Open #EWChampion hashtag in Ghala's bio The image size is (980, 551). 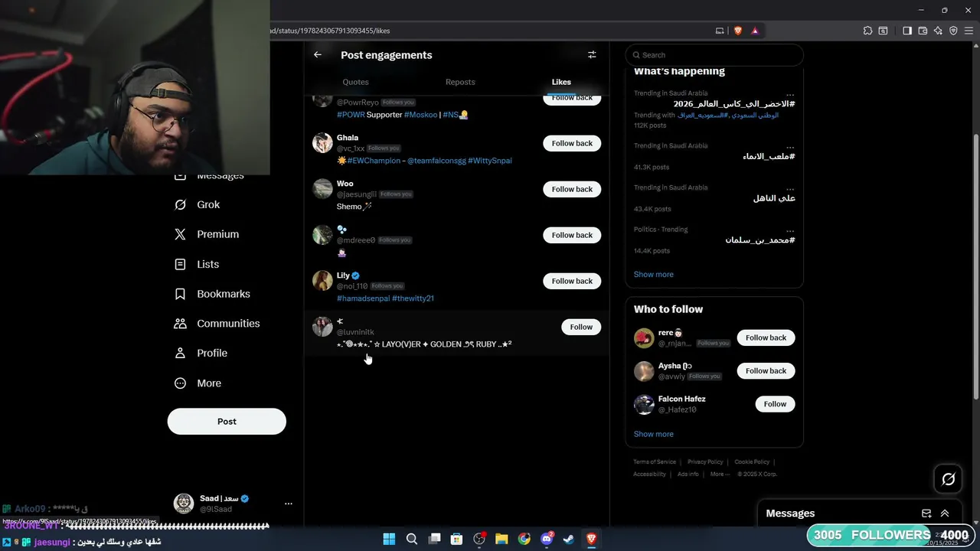374,161
